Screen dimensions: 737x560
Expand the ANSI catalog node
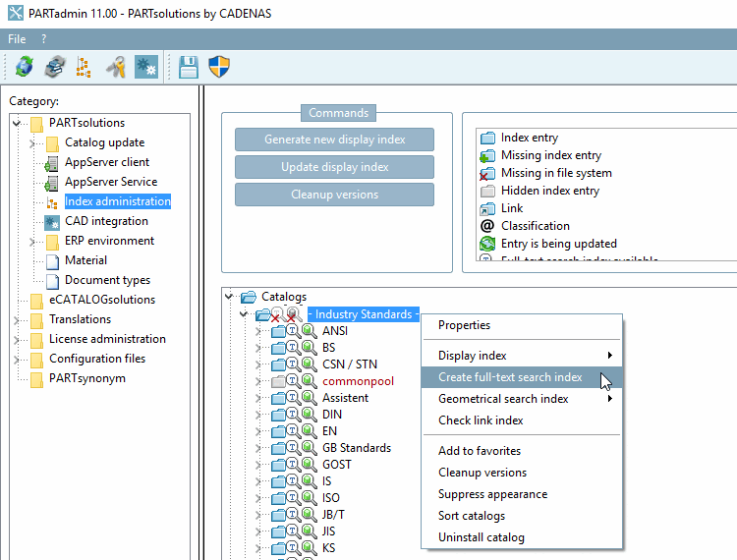(258, 331)
